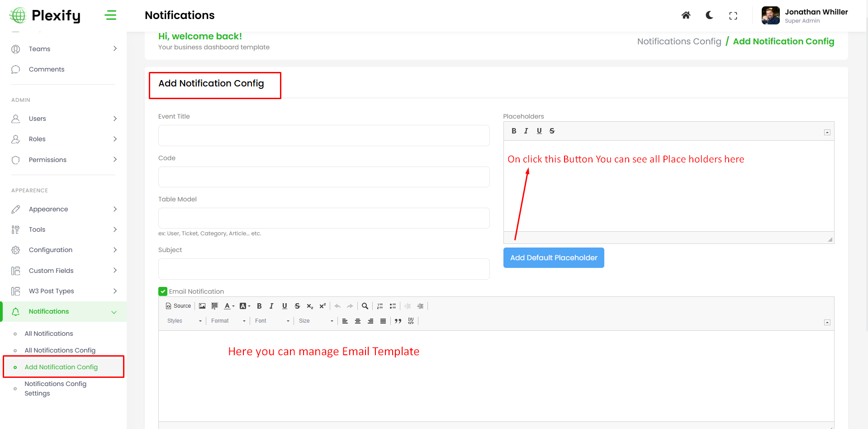Toggle dark mode with the moon icon
Image resolution: width=868 pixels, height=429 pixels.
pyautogui.click(x=709, y=15)
